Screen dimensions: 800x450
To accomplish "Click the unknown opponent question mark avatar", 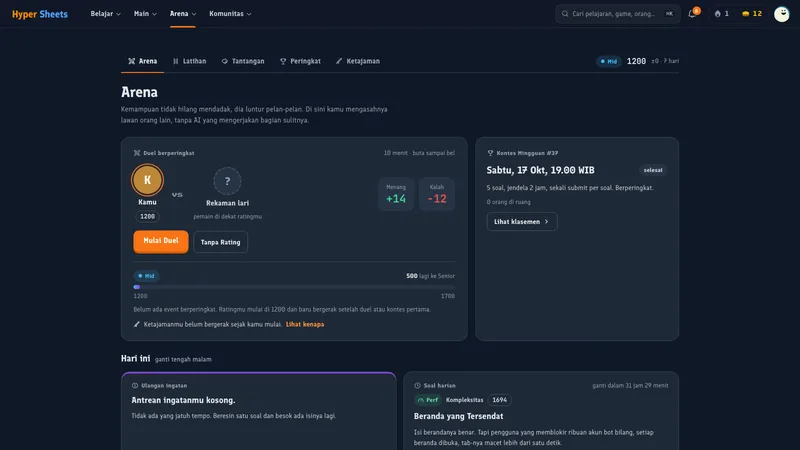I will point(227,181).
